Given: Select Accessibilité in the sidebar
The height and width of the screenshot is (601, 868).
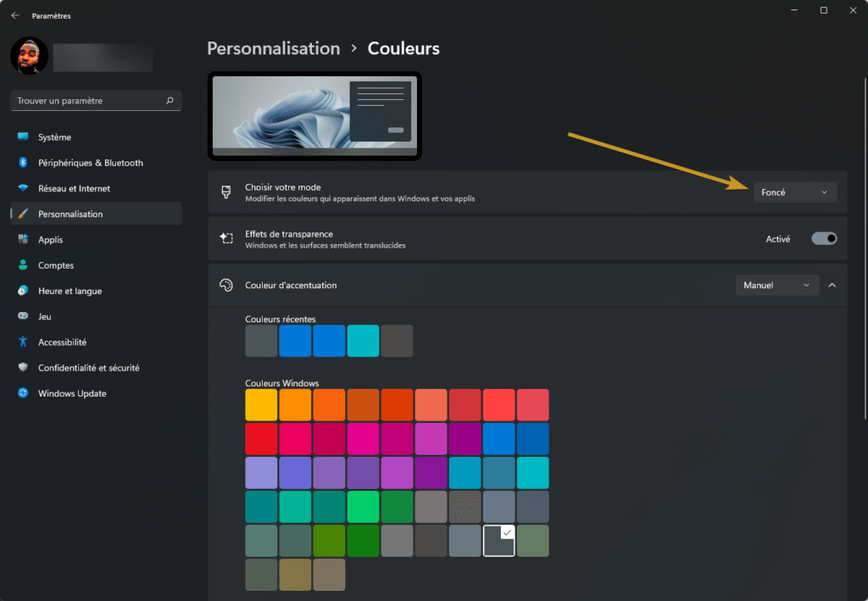Looking at the screenshot, I should click(x=96, y=342).
